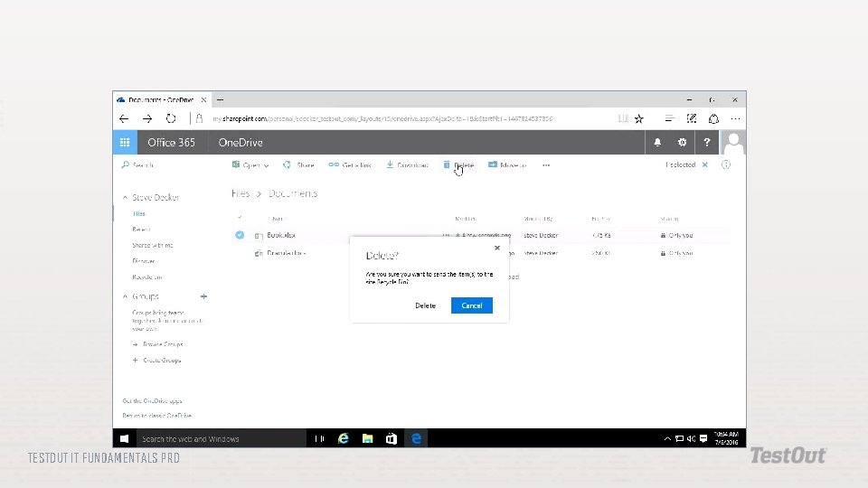This screenshot has width=868, height=488.
Task: Confirm Delete in the dialog
Action: [x=425, y=305]
